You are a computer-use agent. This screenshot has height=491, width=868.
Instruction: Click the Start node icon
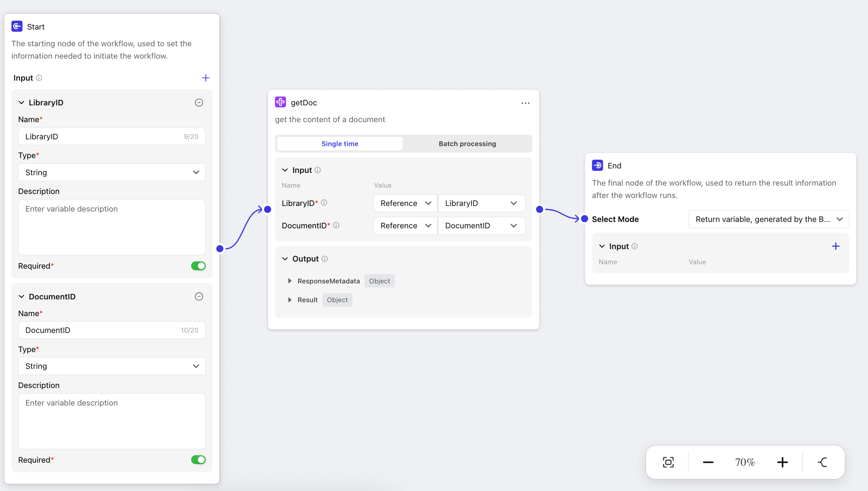click(x=17, y=26)
